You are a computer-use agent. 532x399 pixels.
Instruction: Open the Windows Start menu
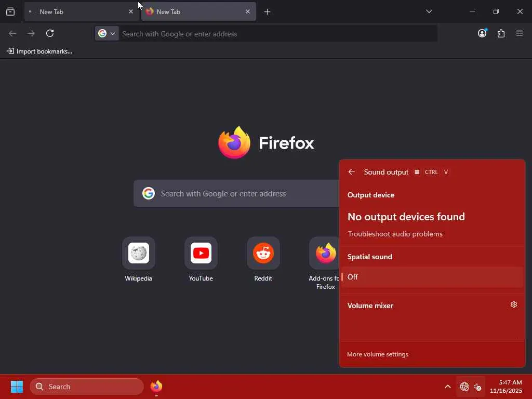point(17,387)
